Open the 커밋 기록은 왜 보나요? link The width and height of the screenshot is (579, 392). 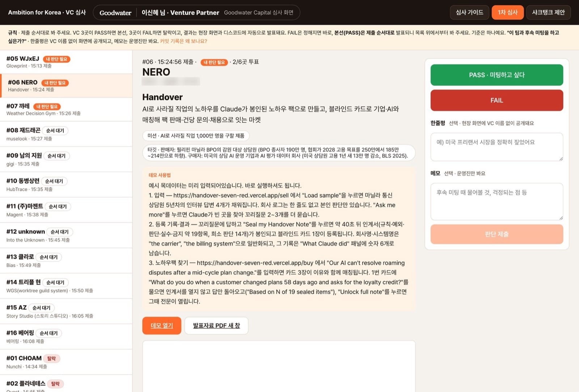click(183, 41)
